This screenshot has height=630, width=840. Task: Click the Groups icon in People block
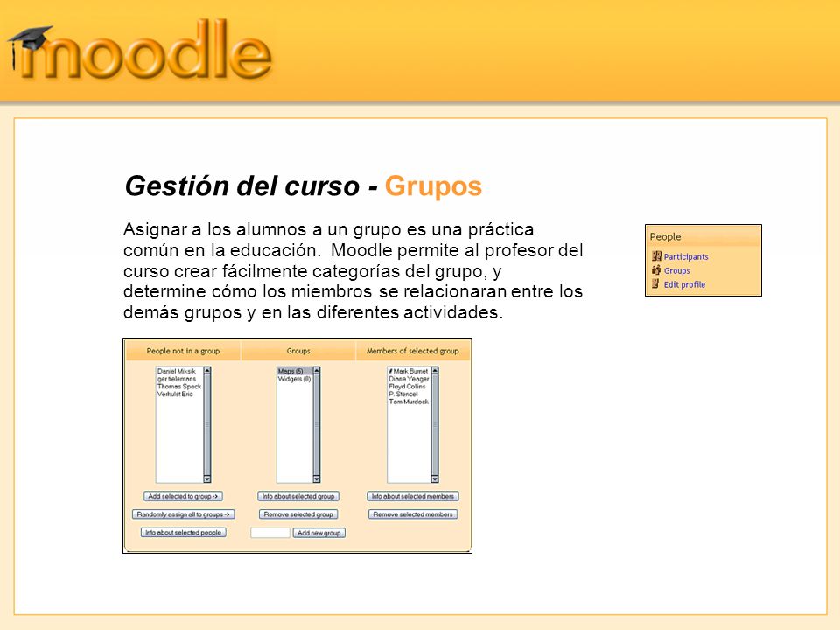click(656, 270)
